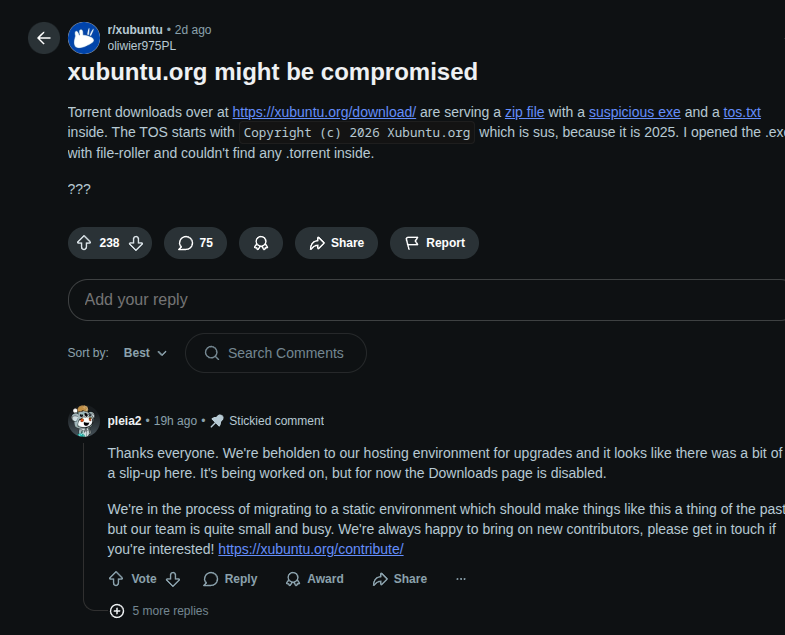Upvote pleia2's stickied comment
The width and height of the screenshot is (785, 635).
coord(116,579)
